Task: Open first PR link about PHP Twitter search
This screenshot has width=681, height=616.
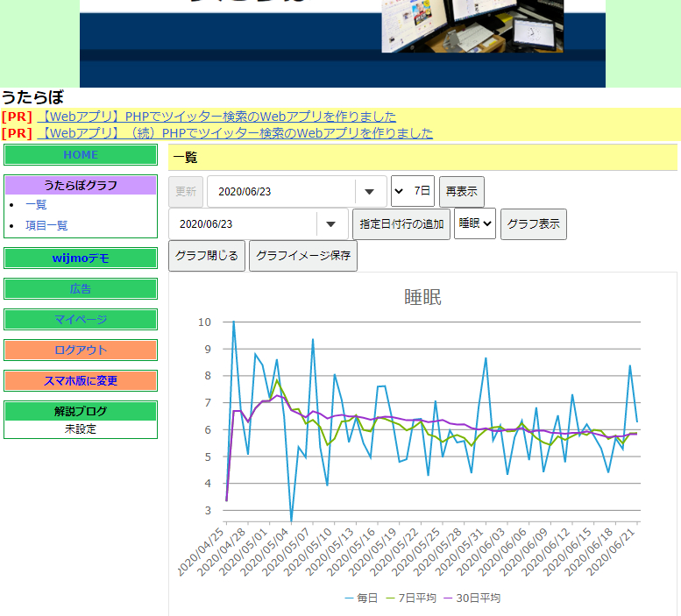Action: 216,117
